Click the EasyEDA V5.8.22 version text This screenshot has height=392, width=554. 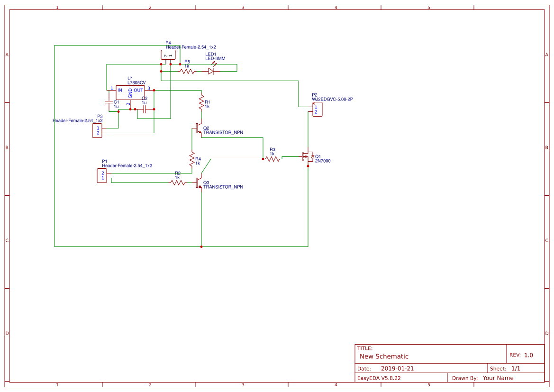[380, 378]
